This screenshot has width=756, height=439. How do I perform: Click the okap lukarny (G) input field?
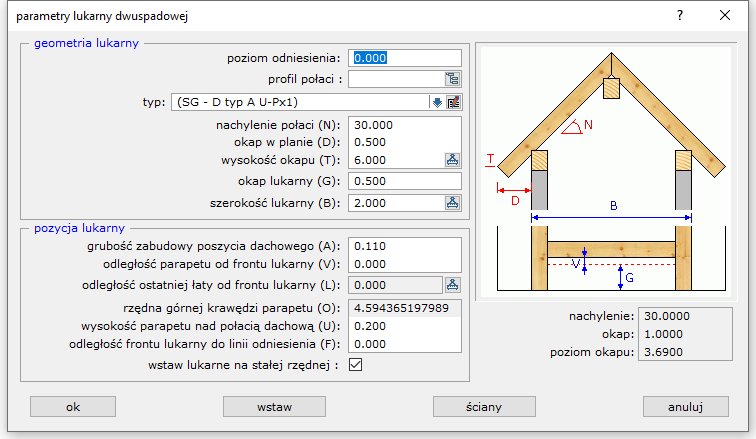[404, 181]
